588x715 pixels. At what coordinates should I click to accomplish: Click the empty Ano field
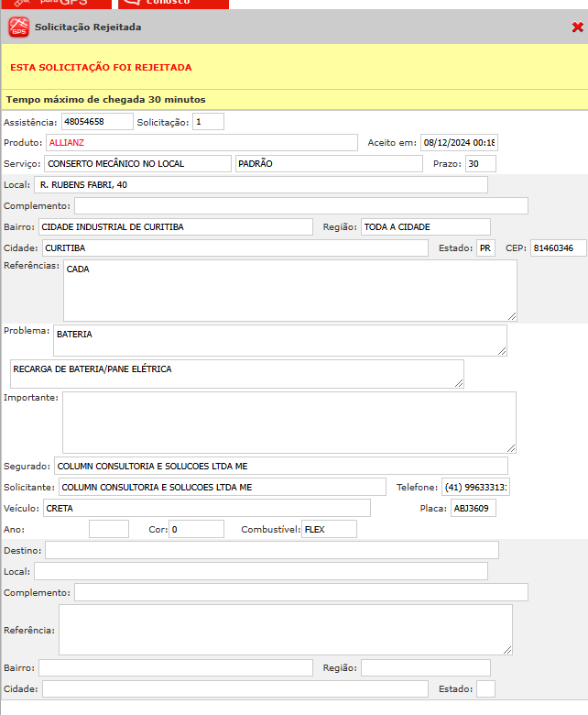click(109, 529)
